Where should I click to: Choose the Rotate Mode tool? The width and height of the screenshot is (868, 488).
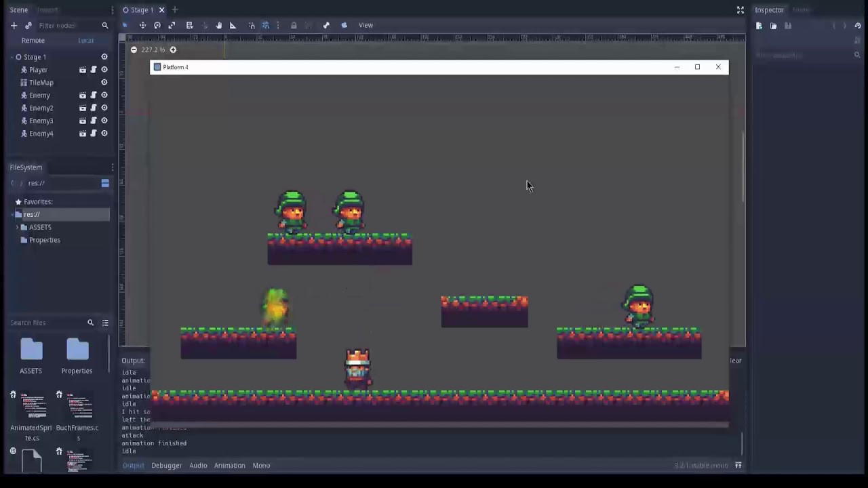(157, 25)
